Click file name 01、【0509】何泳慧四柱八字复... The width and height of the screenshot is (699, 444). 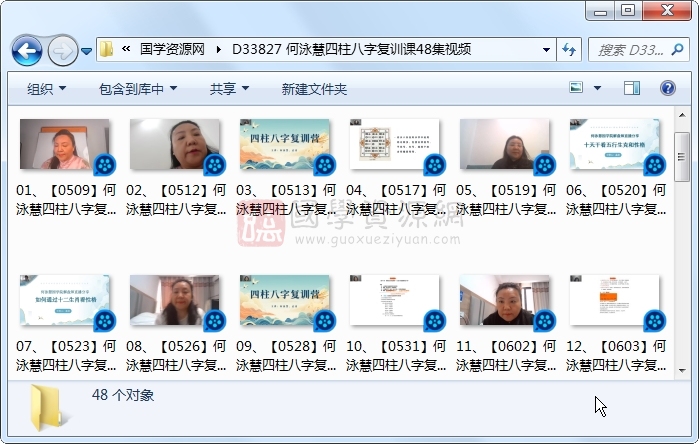point(66,199)
